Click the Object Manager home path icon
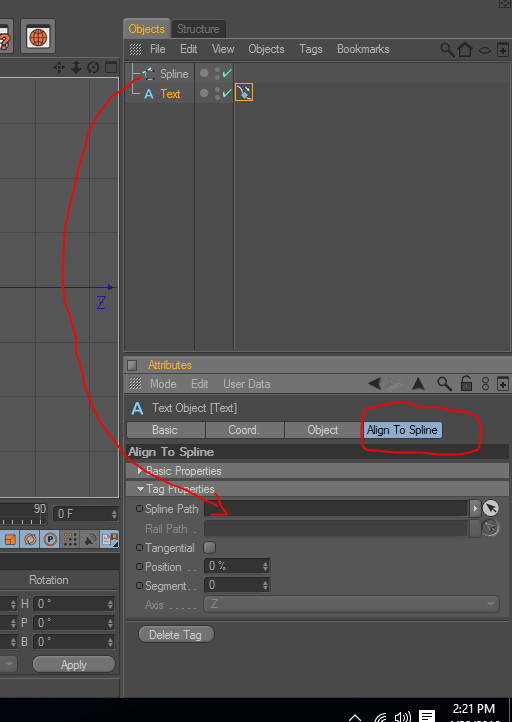 tap(465, 49)
